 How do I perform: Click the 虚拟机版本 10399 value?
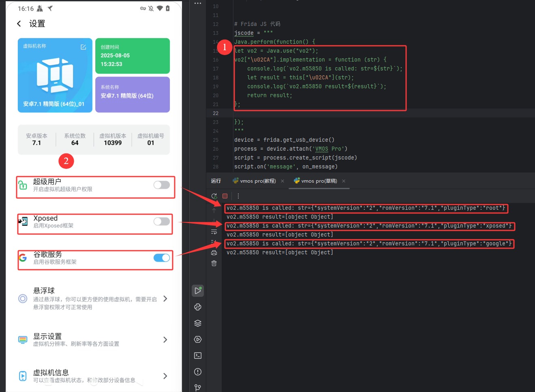point(113,143)
